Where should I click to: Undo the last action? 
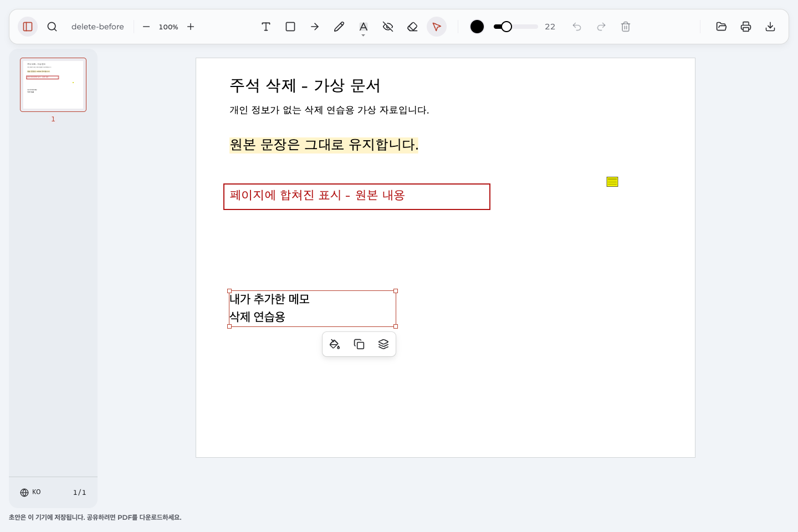click(577, 27)
